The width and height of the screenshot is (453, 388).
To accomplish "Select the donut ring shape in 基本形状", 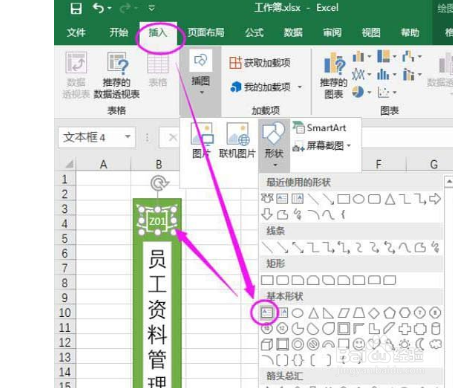I will [x=297, y=344].
